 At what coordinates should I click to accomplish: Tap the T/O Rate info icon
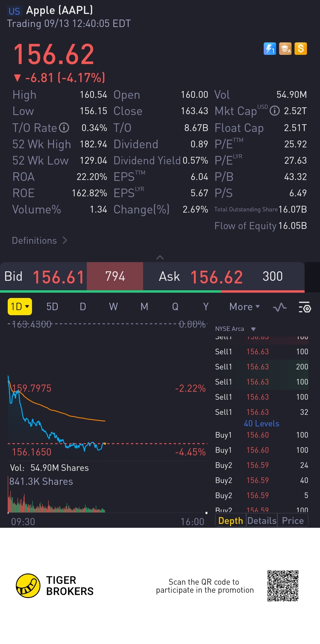64,128
